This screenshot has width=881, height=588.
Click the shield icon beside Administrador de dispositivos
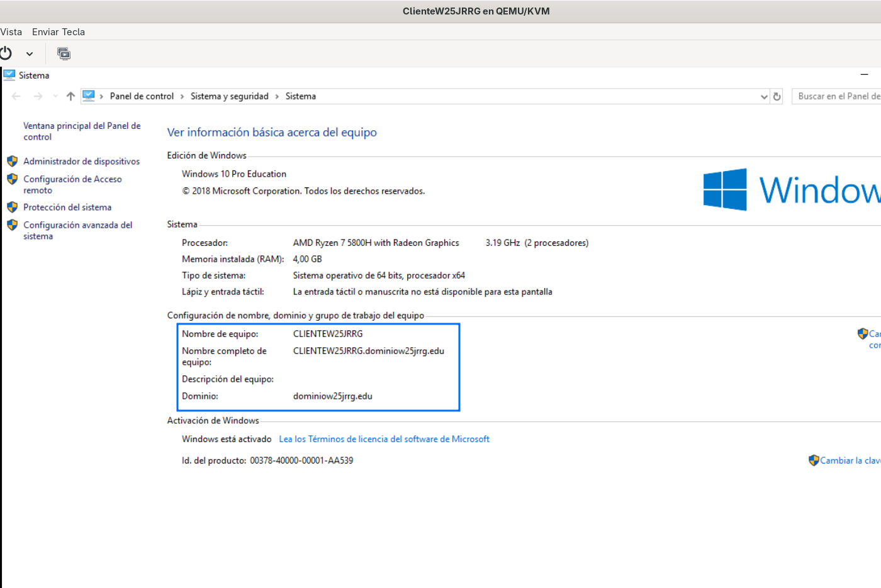(x=12, y=161)
